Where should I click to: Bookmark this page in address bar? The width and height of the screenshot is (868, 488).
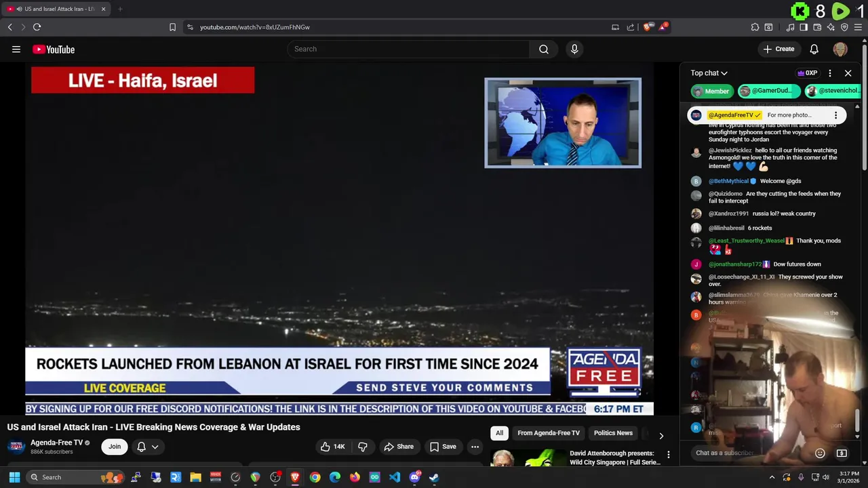[x=172, y=27]
